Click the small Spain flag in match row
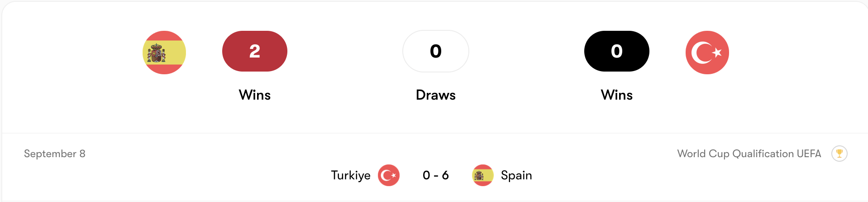Image resolution: width=868 pixels, height=202 pixels. point(483,175)
